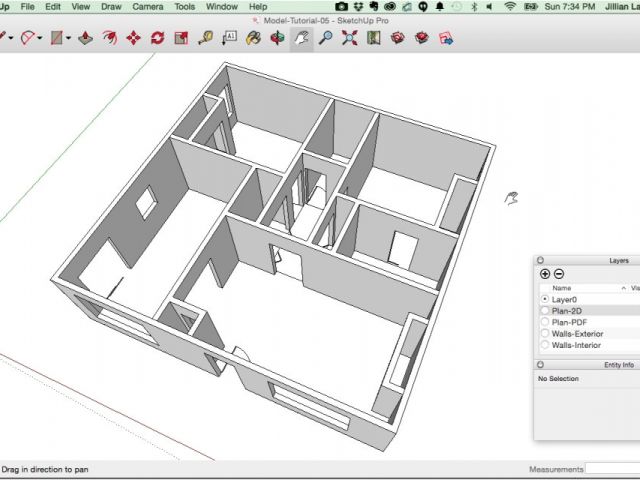Viewport: 640px width, 480px height.
Task: Click the Add Layer plus button
Action: tap(545, 274)
